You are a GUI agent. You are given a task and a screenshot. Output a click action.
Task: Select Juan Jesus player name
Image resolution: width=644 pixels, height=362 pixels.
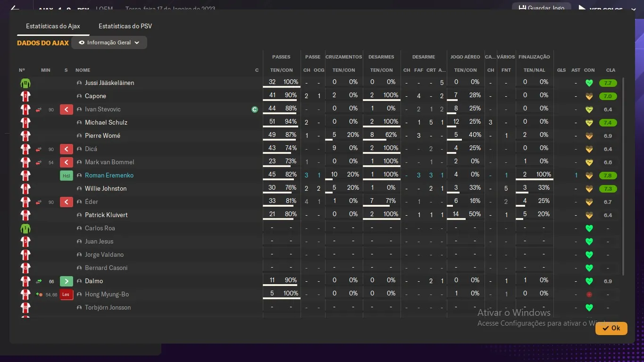click(x=99, y=242)
